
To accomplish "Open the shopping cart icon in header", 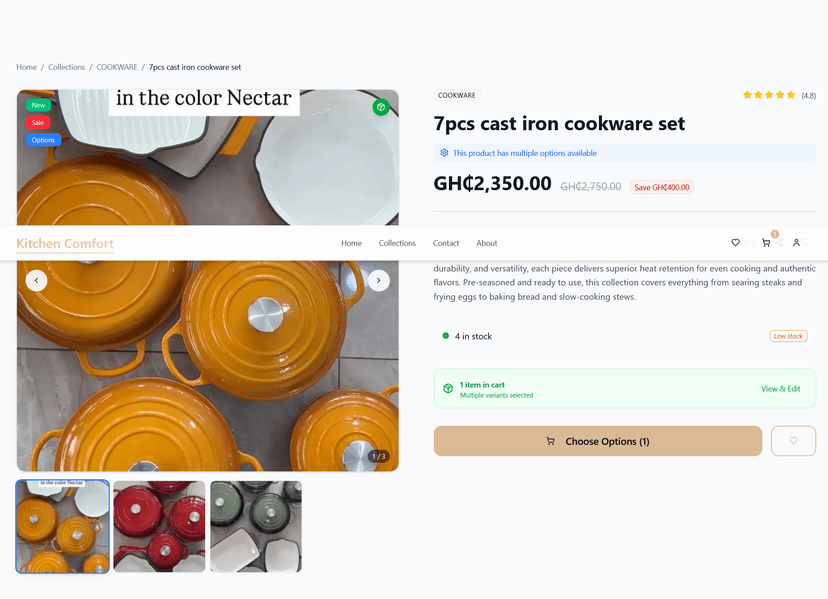I will coord(766,243).
